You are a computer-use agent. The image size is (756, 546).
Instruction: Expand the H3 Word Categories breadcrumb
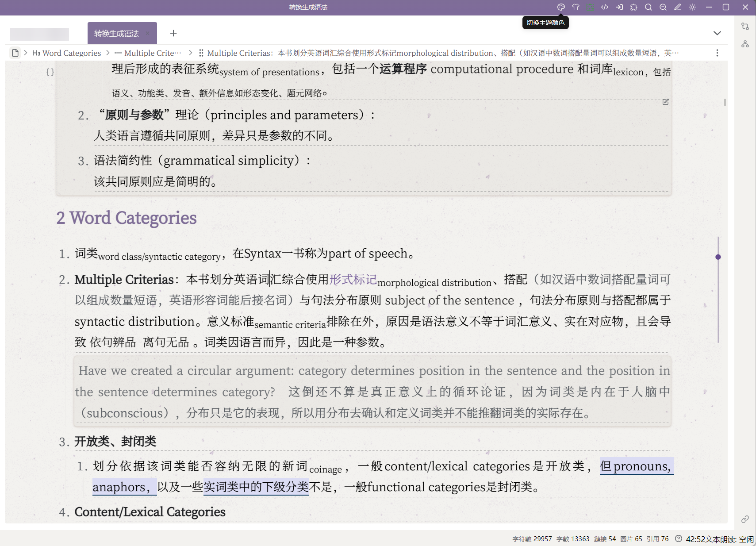point(67,53)
